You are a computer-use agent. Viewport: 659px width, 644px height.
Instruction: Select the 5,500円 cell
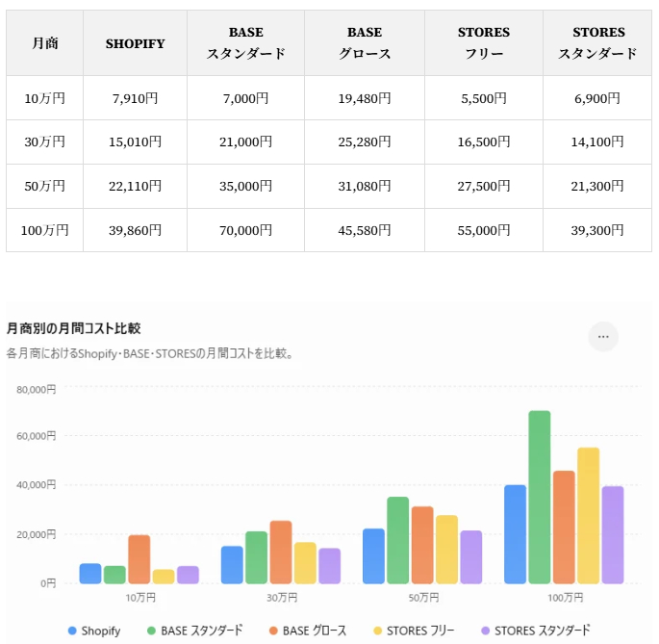[x=483, y=98]
